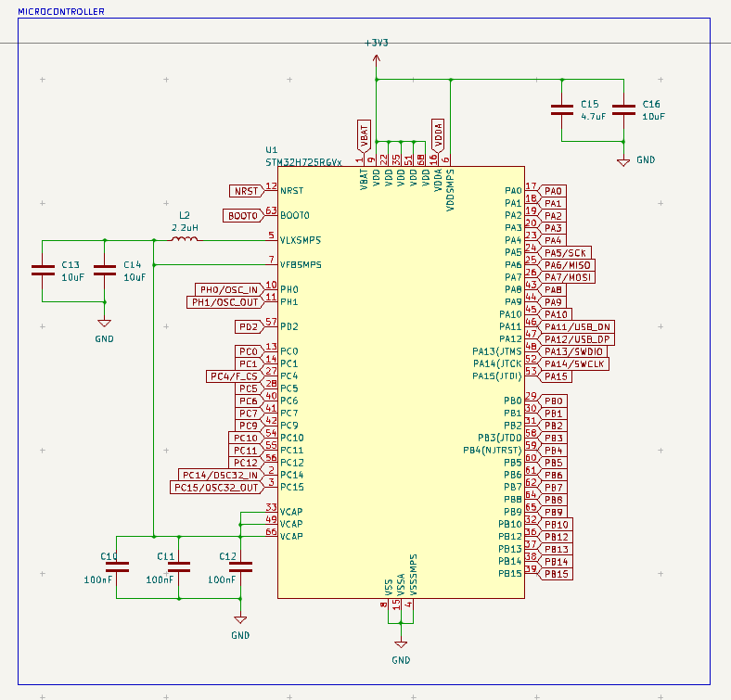Select the VBAT vertical net label

pos(364,136)
